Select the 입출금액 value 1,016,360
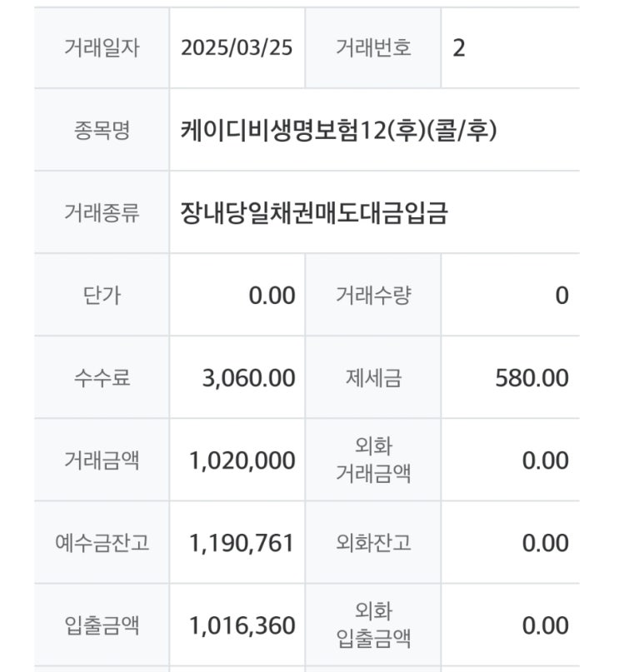Image resolution: width=619 pixels, height=672 pixels. tap(242, 625)
